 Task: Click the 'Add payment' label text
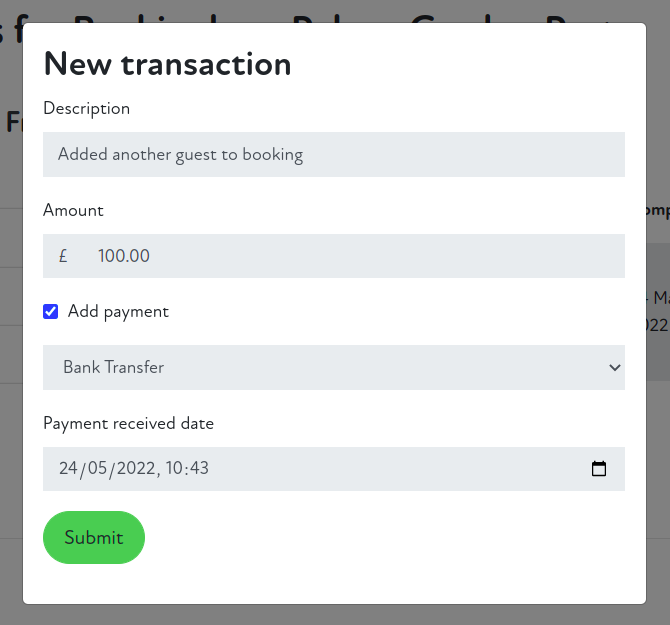point(118,312)
